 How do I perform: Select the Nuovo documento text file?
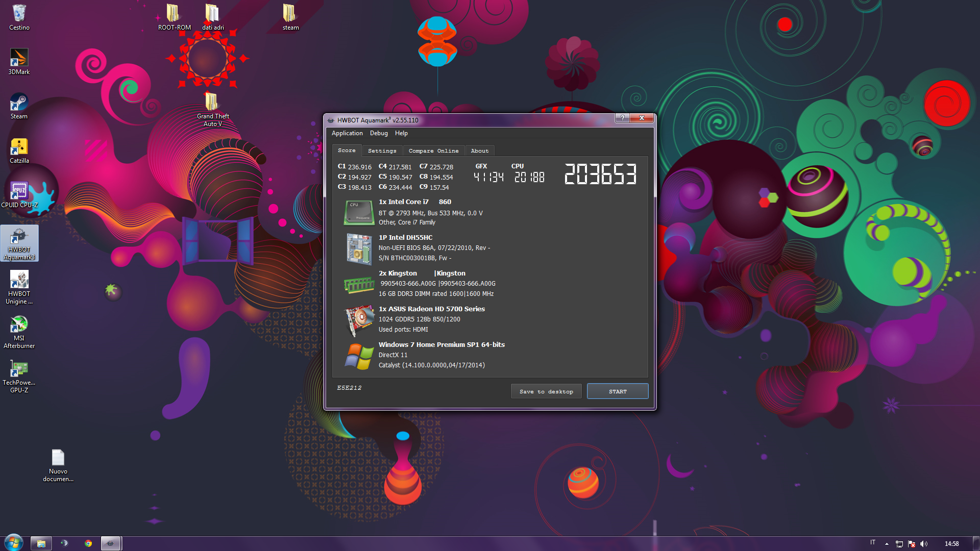point(58,465)
